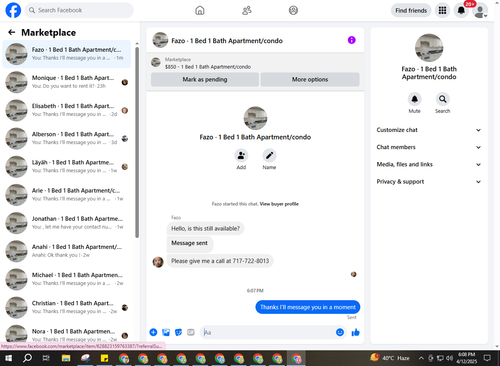The height and width of the screenshot is (366, 500).
Task: Send a thumbs up like
Action: point(356,332)
